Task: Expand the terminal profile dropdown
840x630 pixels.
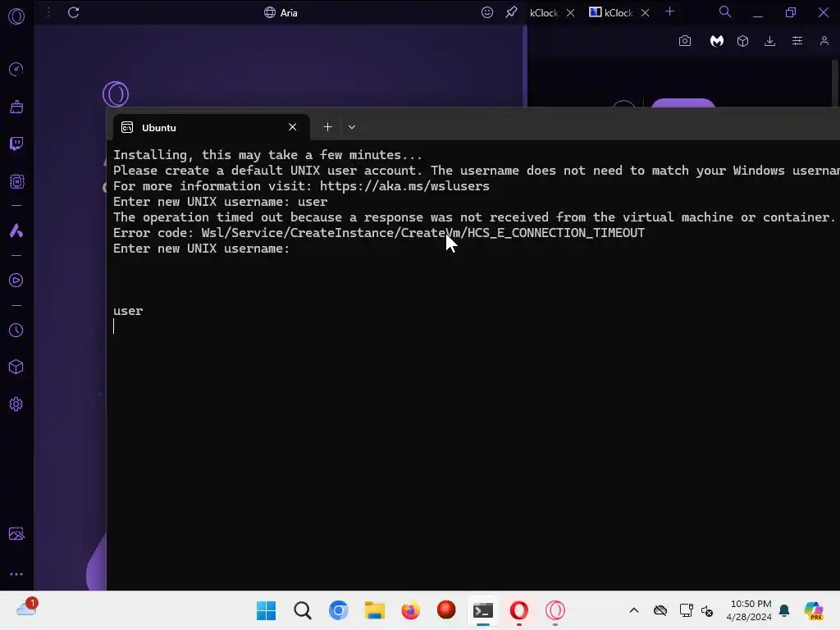Action: coord(351,127)
